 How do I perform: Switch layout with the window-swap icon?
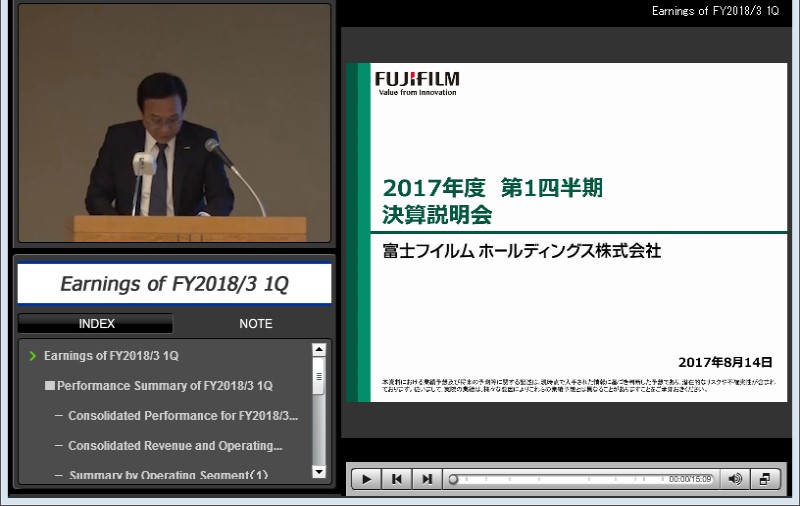tap(765, 479)
